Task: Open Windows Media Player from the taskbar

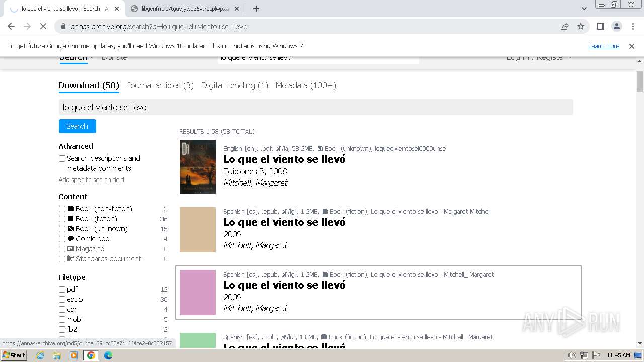Action: click(x=74, y=355)
